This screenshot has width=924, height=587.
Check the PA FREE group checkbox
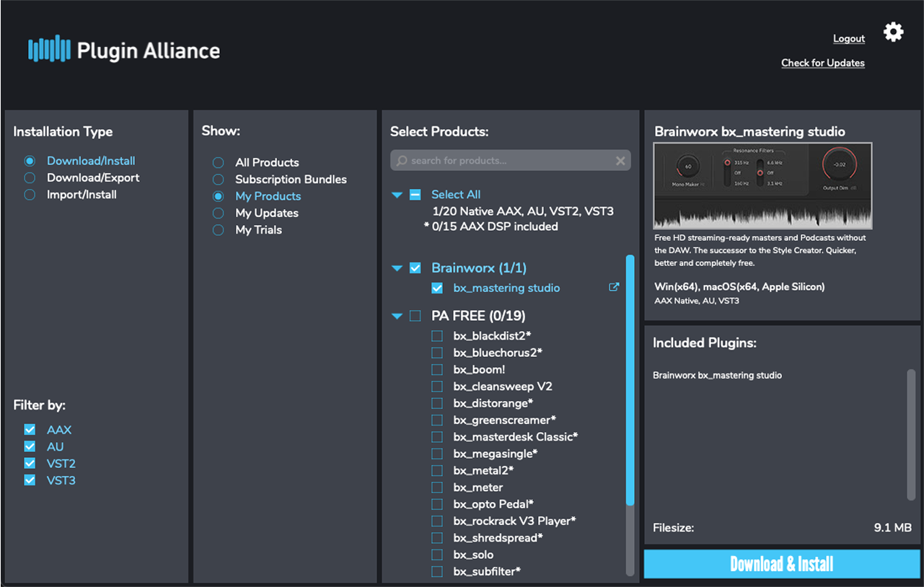coord(415,316)
